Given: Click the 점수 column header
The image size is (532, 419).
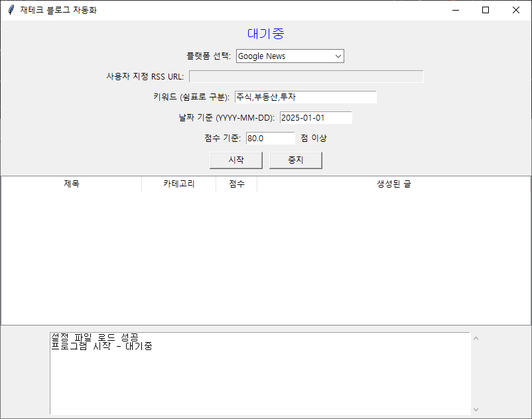Looking at the screenshot, I should point(237,184).
